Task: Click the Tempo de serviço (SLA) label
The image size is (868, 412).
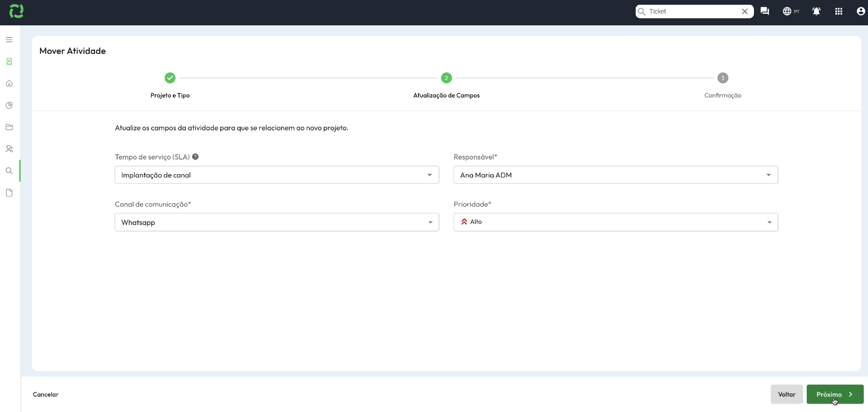Action: 152,157
